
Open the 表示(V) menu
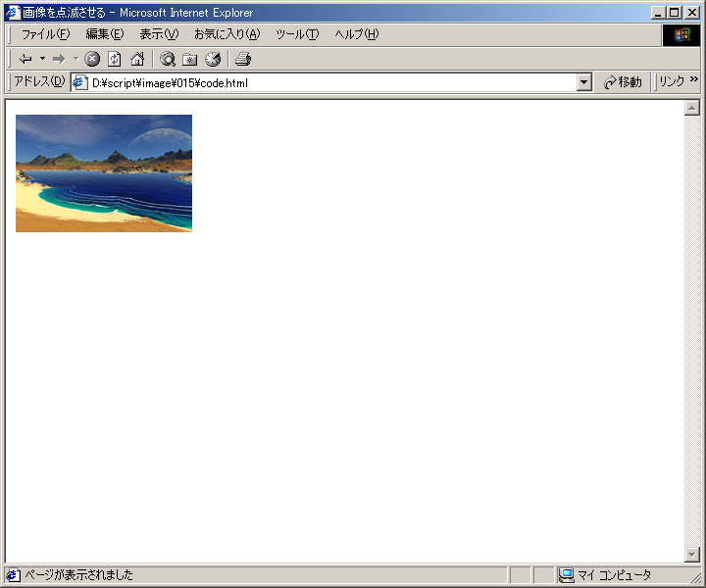pos(159,34)
